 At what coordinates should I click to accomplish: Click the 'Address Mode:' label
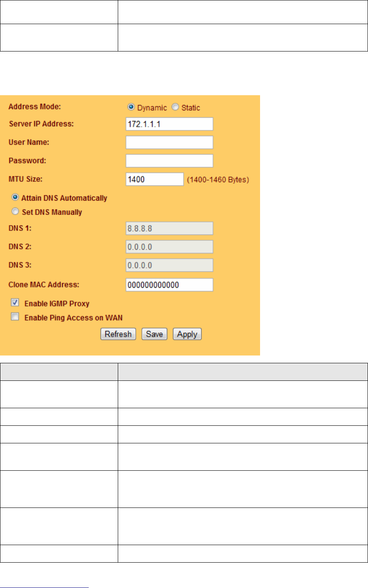tap(35, 107)
